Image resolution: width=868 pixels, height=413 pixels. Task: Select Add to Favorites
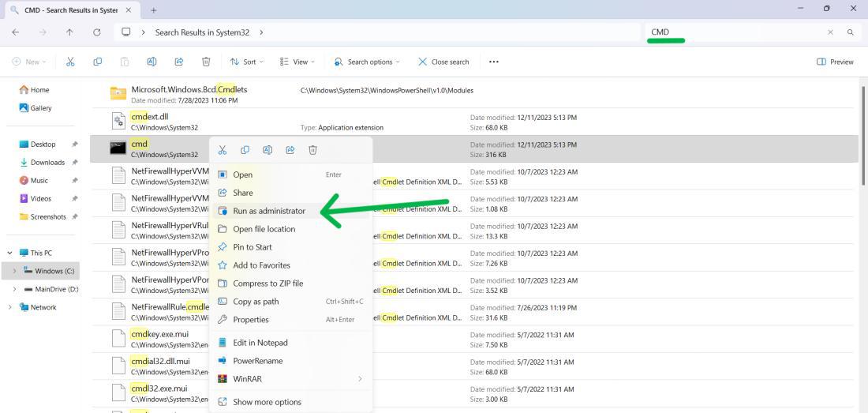tap(290, 265)
